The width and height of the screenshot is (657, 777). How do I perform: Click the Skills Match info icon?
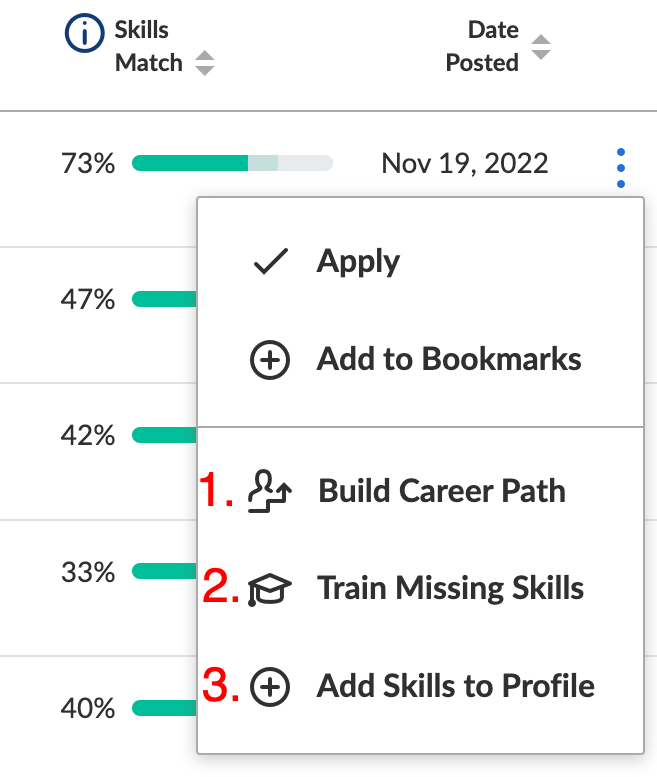[x=84, y=33]
